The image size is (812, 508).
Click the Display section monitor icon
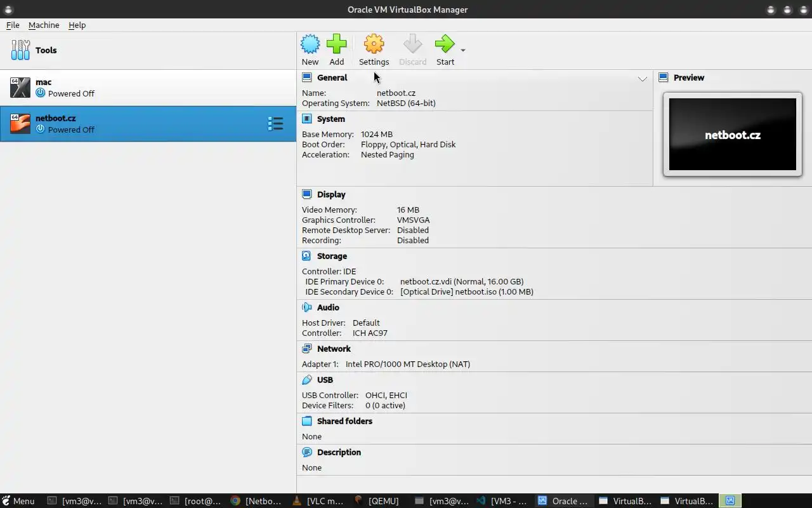(307, 194)
